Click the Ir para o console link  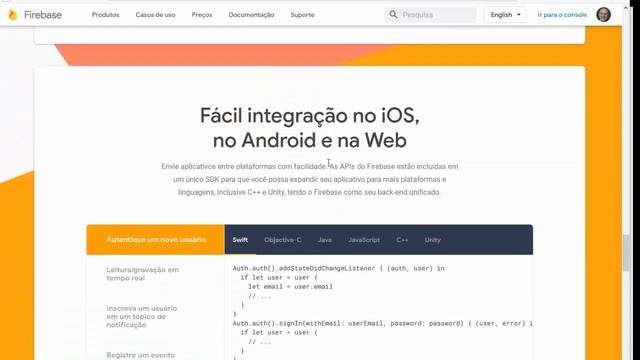click(x=562, y=15)
